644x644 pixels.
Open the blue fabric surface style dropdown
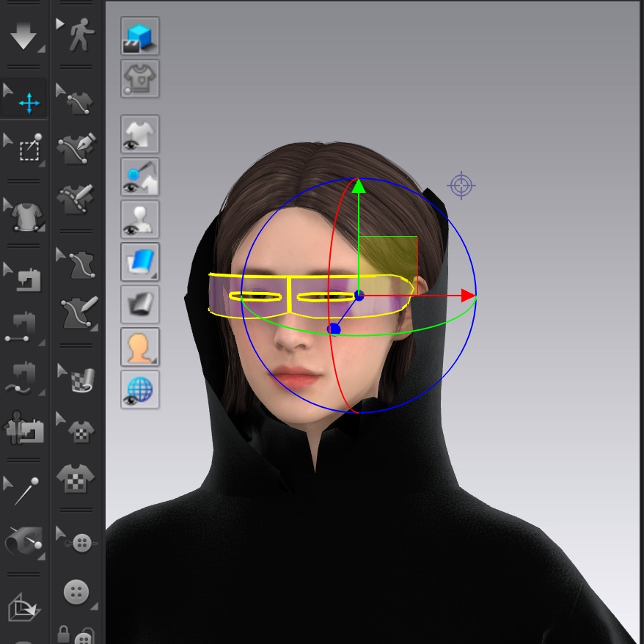point(139,262)
